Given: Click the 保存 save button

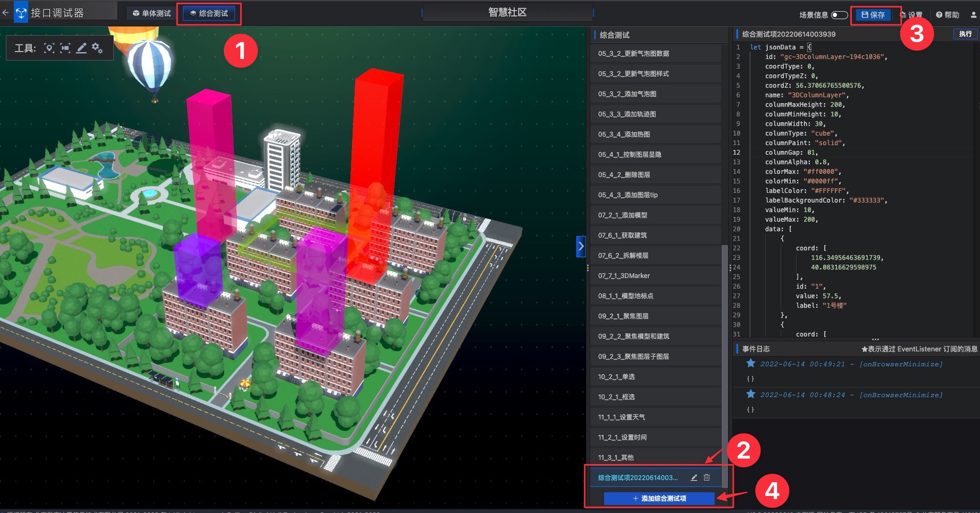Looking at the screenshot, I should pyautogui.click(x=873, y=15).
